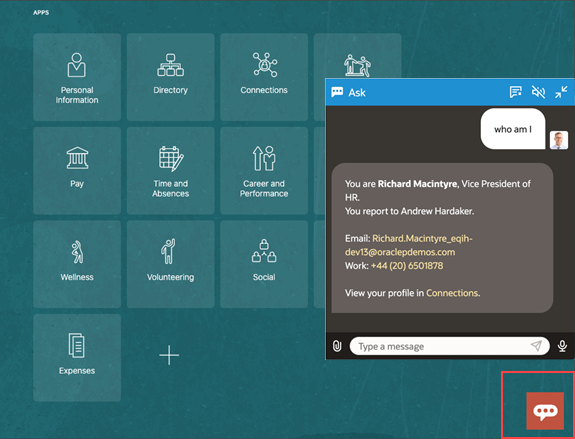575x439 pixels.
Task: Open the Expenses app tile
Action: (77, 358)
